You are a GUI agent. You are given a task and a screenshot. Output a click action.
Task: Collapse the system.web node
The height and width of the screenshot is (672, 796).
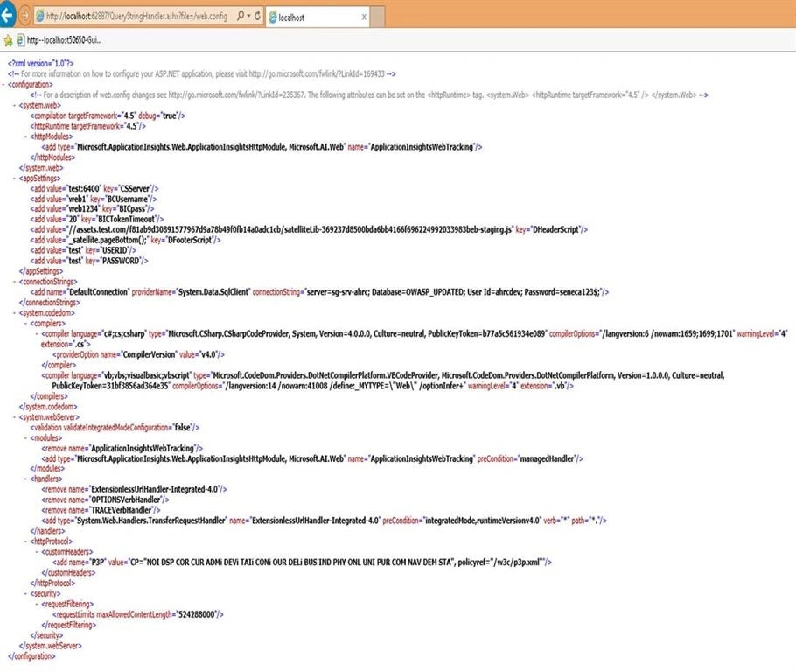[15, 105]
